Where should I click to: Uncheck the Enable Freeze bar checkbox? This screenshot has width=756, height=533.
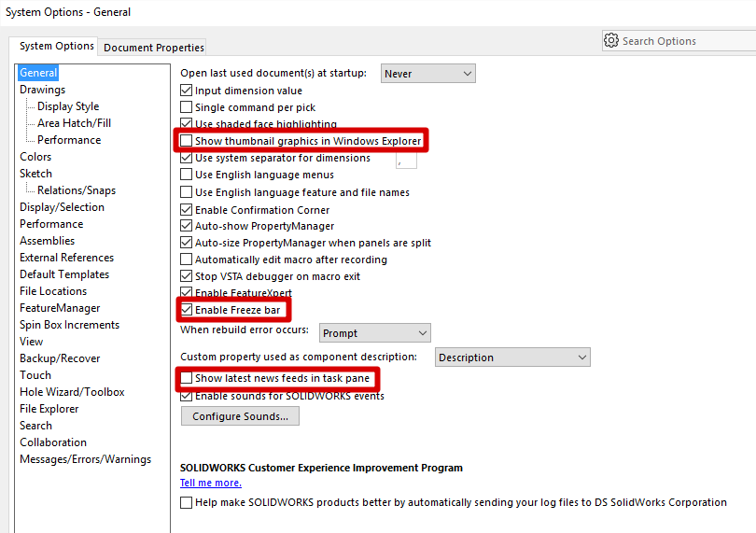click(187, 310)
